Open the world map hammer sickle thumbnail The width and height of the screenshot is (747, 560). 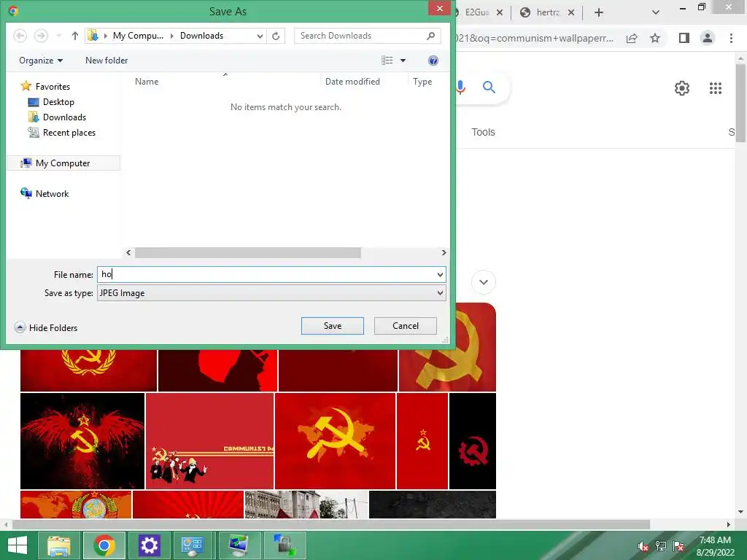click(x=335, y=441)
